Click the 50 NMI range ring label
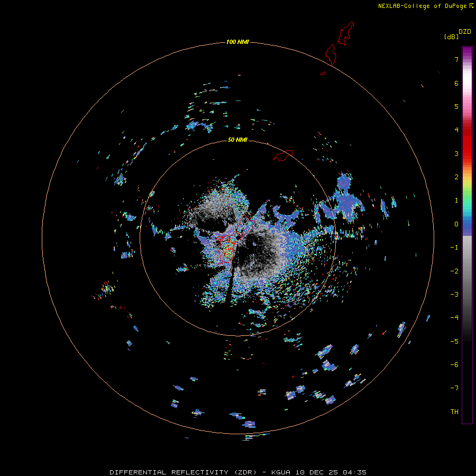Screen dimensions: 476x476 coord(237,140)
